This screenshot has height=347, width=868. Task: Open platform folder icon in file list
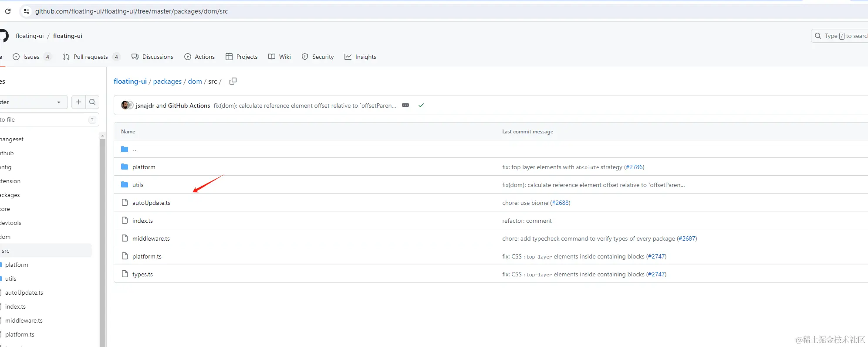coord(125,167)
